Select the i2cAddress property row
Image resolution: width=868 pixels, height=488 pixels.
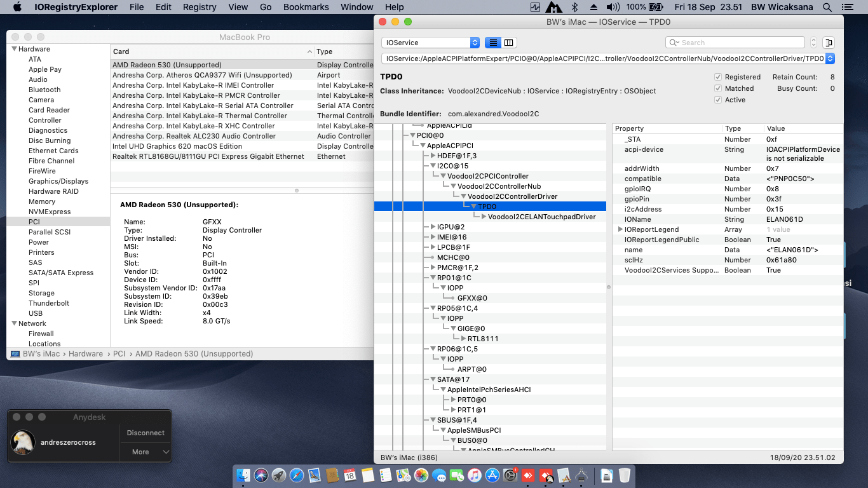728,209
